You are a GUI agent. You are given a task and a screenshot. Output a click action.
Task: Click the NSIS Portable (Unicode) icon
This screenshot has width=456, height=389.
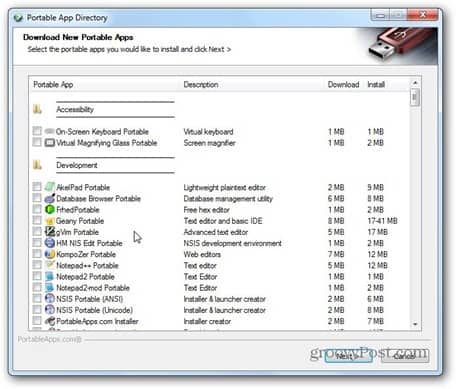49,310
